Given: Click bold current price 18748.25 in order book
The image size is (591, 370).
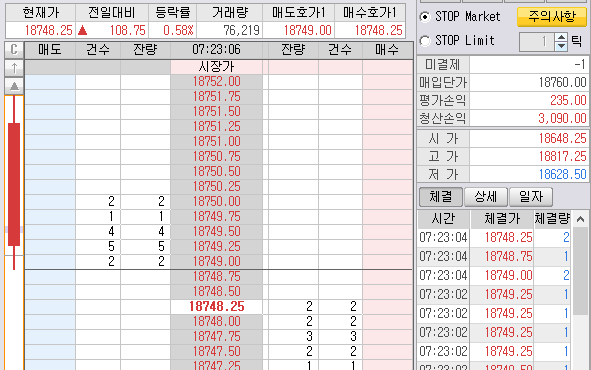Looking at the screenshot, I should coord(216,307).
